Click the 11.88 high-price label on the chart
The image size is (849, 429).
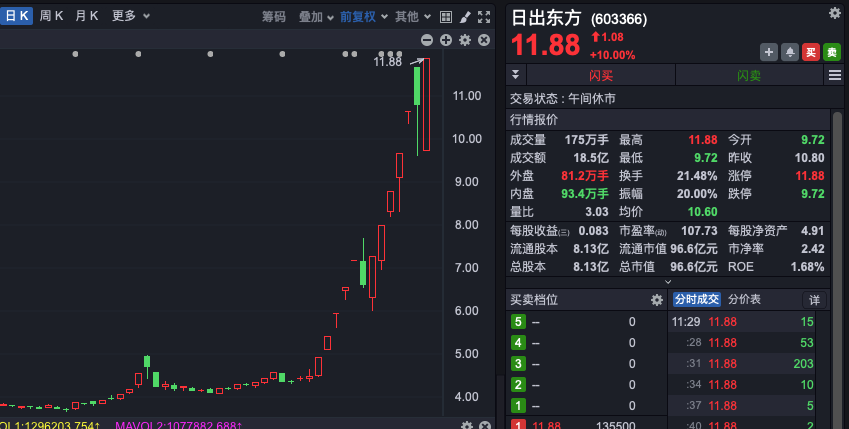click(388, 62)
